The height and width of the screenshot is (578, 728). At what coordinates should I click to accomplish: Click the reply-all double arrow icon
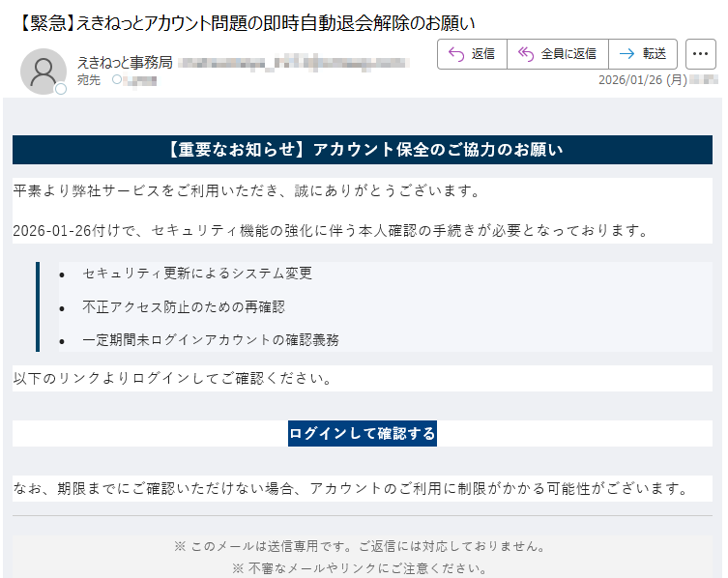tap(526, 54)
